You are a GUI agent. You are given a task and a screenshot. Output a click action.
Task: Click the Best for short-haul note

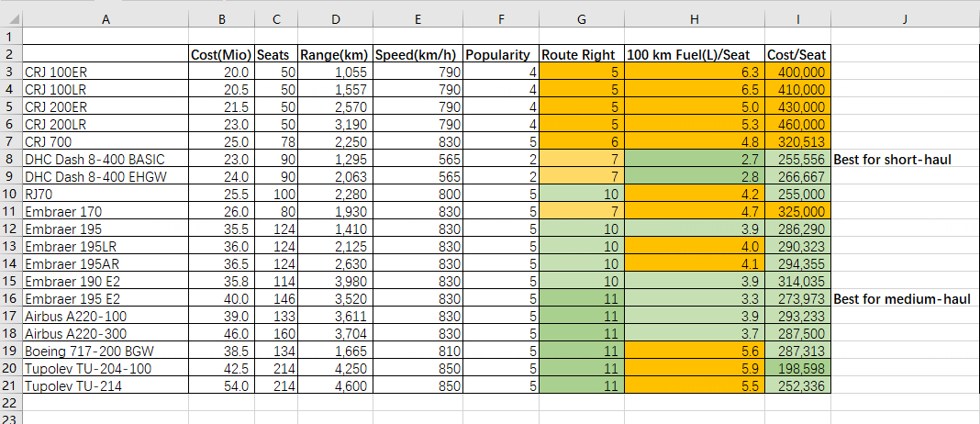tap(893, 160)
